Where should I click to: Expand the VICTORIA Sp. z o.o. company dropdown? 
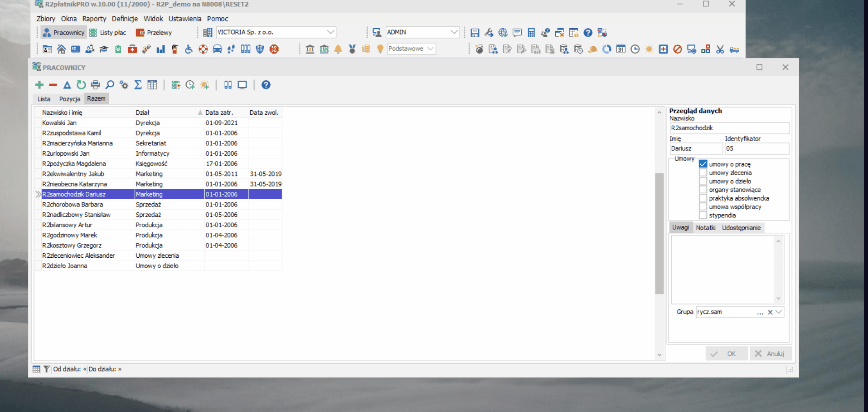pos(331,32)
